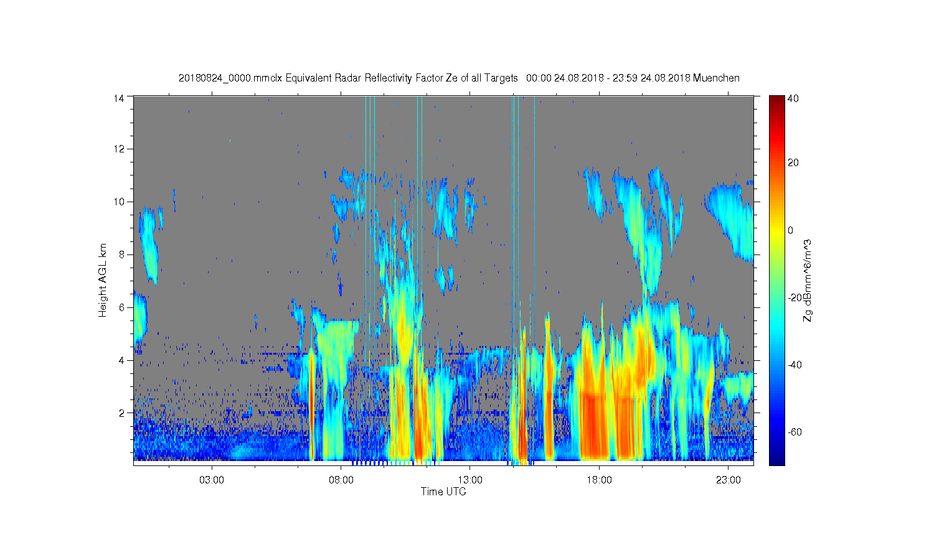Click the '8' height tick label
Screen dimensions: 934x560
tap(122, 254)
